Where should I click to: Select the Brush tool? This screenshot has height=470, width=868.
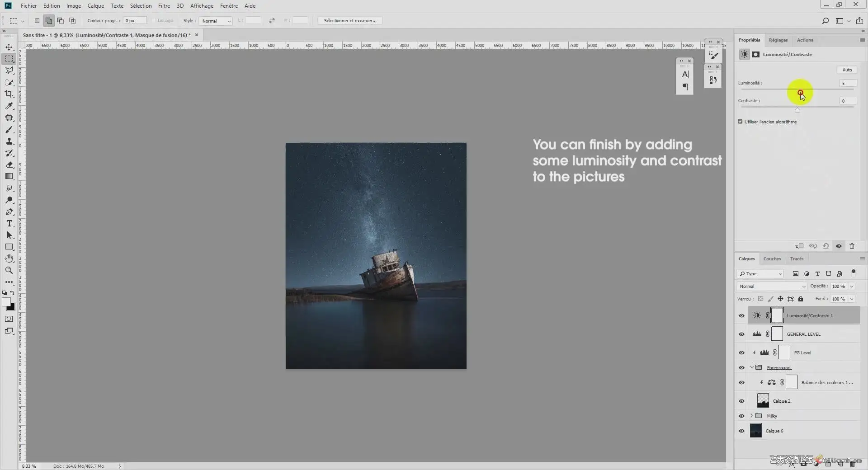point(9,130)
